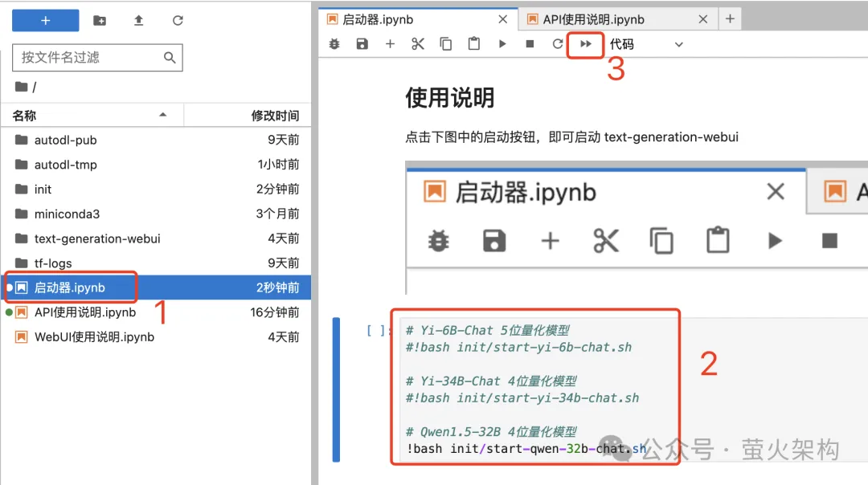
Task: Toggle sort order on the 名称 column
Action: coord(24,115)
